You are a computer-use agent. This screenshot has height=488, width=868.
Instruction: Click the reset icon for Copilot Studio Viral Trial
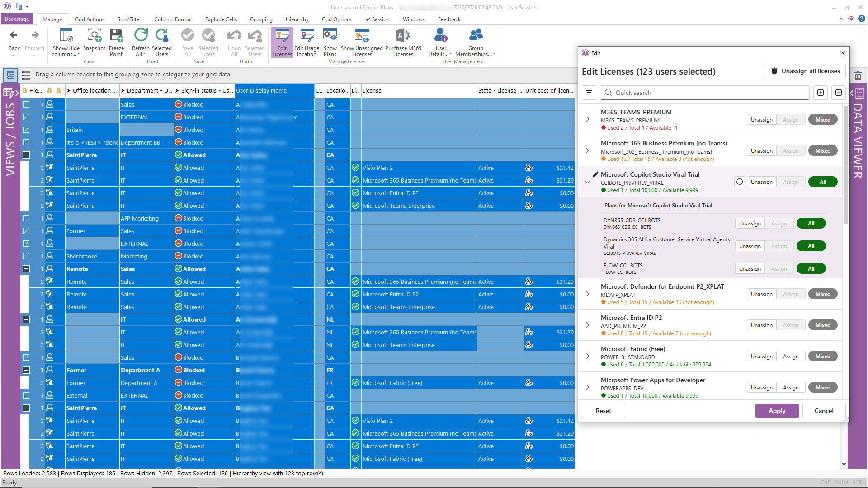click(x=740, y=182)
